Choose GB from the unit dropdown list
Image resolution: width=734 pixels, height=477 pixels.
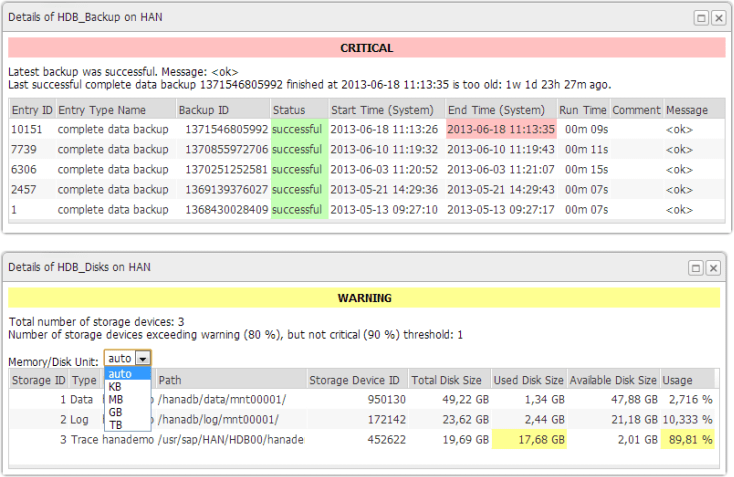click(116, 411)
